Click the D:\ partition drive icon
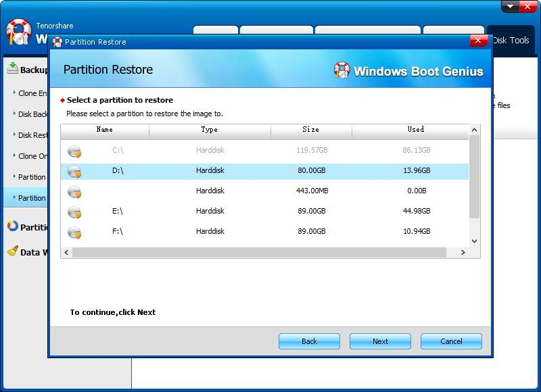Image resolution: width=541 pixels, height=392 pixels. [x=74, y=172]
